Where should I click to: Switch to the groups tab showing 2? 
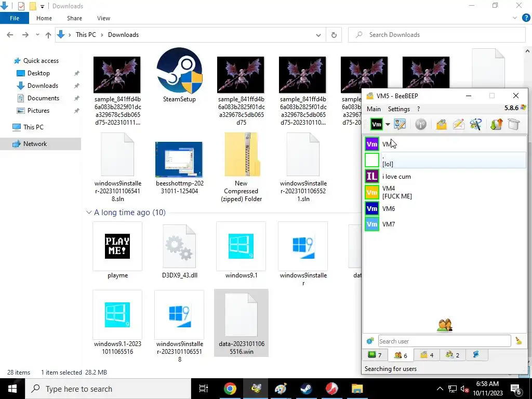point(453,355)
